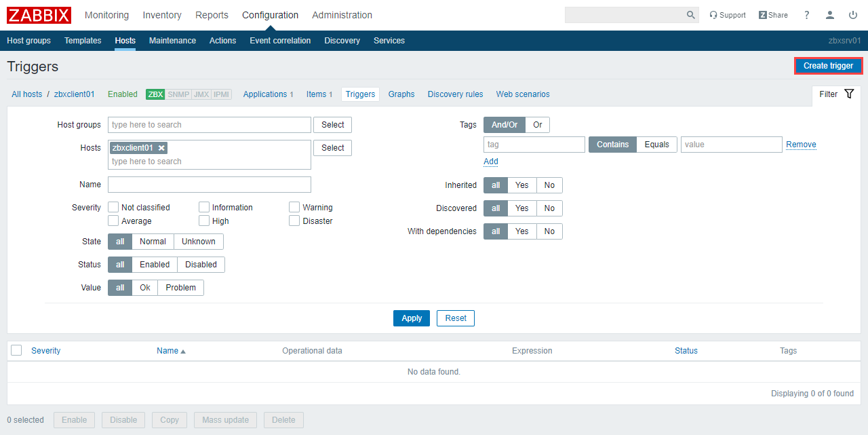Click the power sign-out icon
Viewport: 868px width, 435px height.
852,15
